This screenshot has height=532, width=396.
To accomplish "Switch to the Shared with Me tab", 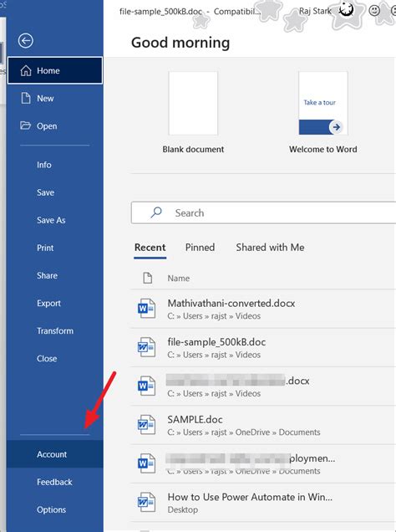I will tap(270, 248).
